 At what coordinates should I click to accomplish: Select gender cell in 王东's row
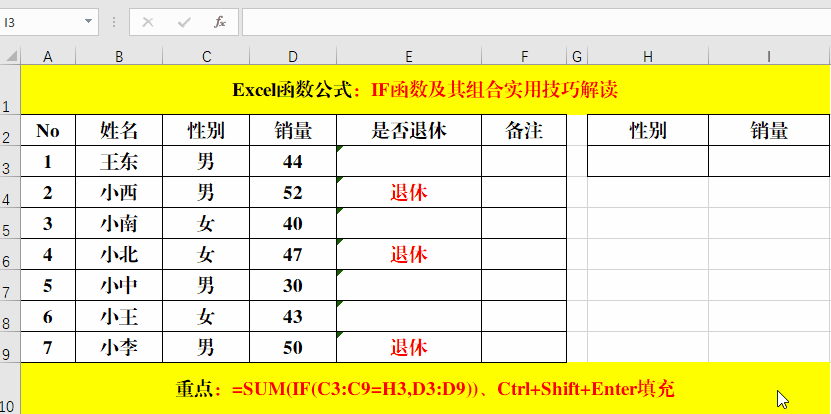point(206,161)
